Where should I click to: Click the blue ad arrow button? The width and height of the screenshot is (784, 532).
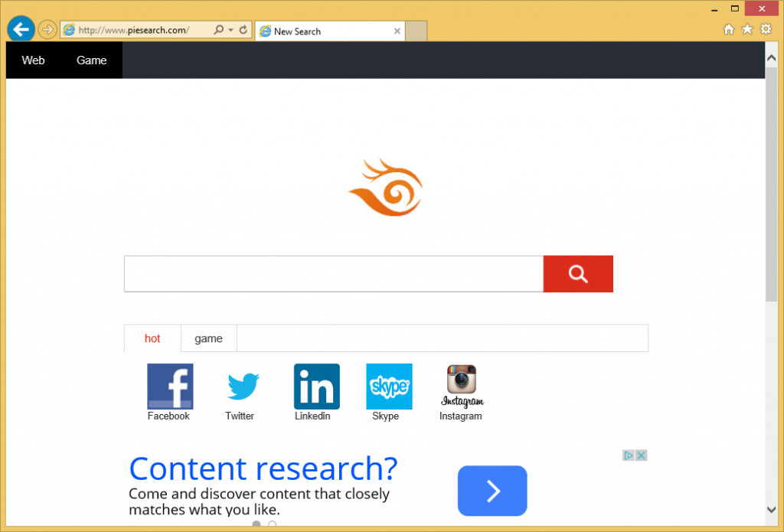[x=492, y=491]
